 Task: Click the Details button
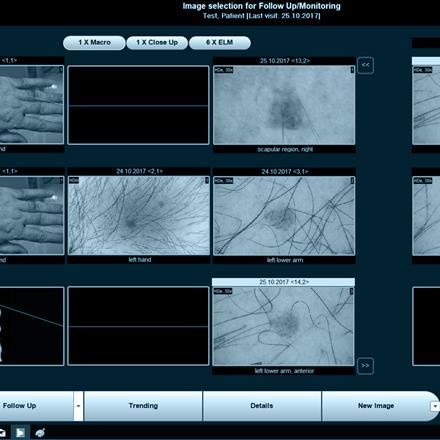click(x=262, y=406)
